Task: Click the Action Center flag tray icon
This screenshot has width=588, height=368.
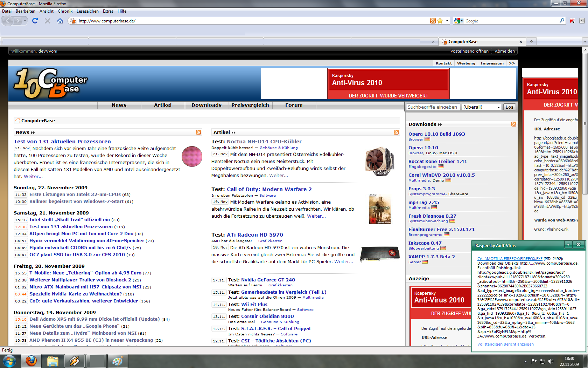Action: coord(534,361)
